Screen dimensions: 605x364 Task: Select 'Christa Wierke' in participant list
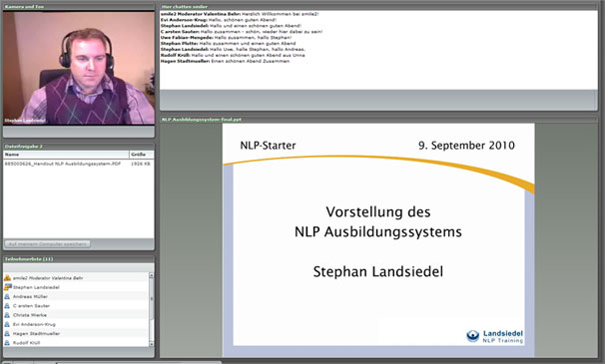click(x=76, y=315)
